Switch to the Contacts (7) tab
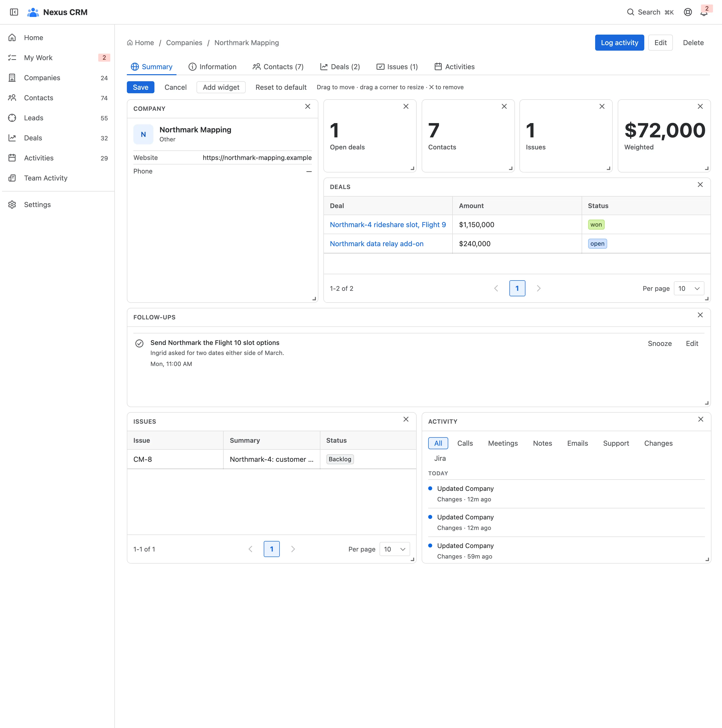 (278, 67)
